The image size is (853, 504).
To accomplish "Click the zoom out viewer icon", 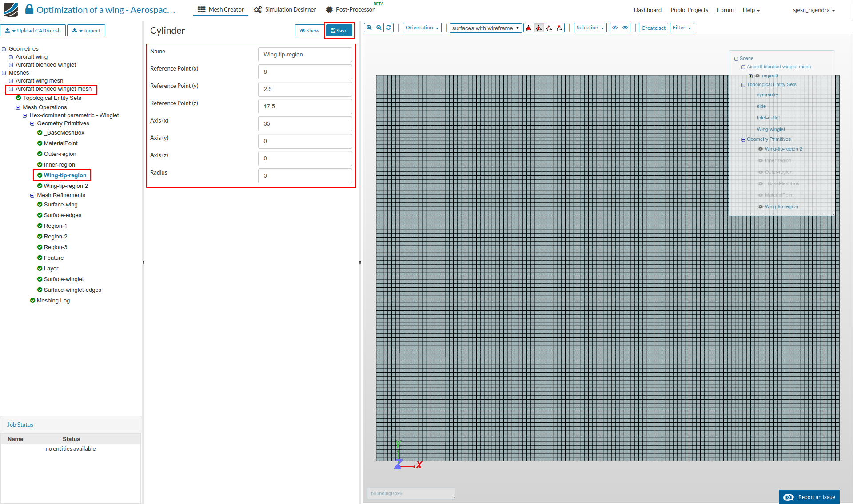I will click(379, 28).
